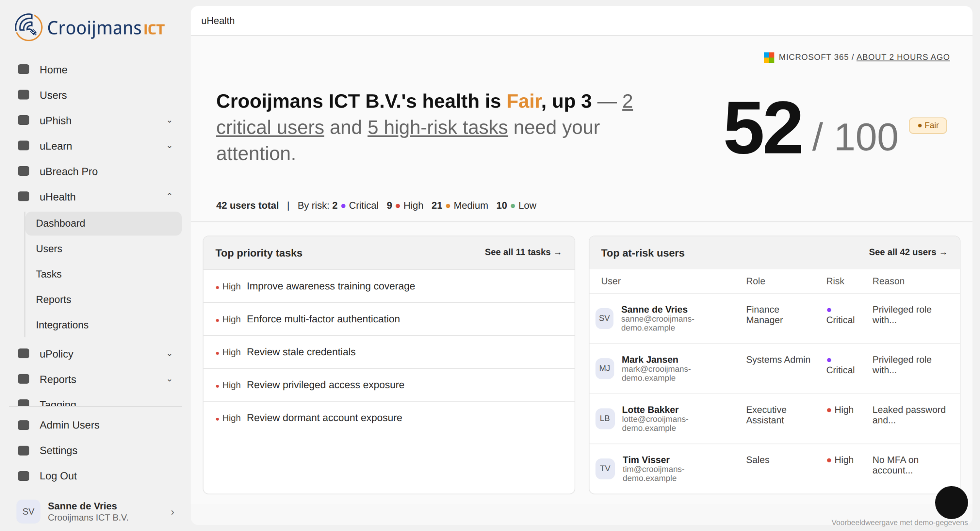This screenshot has width=980, height=531.
Task: Click the TV avatar for Tim Visser
Action: [605, 469]
